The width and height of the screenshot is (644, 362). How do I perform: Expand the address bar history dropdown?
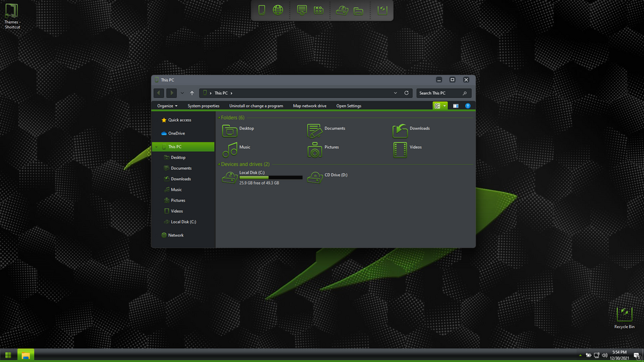click(395, 93)
